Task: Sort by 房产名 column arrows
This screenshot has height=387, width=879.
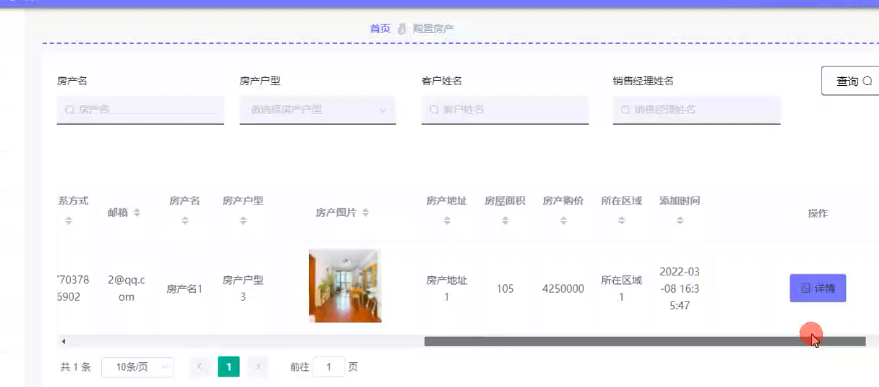Action: click(185, 221)
